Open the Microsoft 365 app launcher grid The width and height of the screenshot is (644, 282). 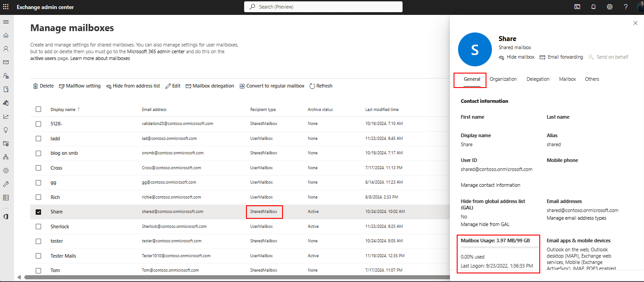[6, 6]
